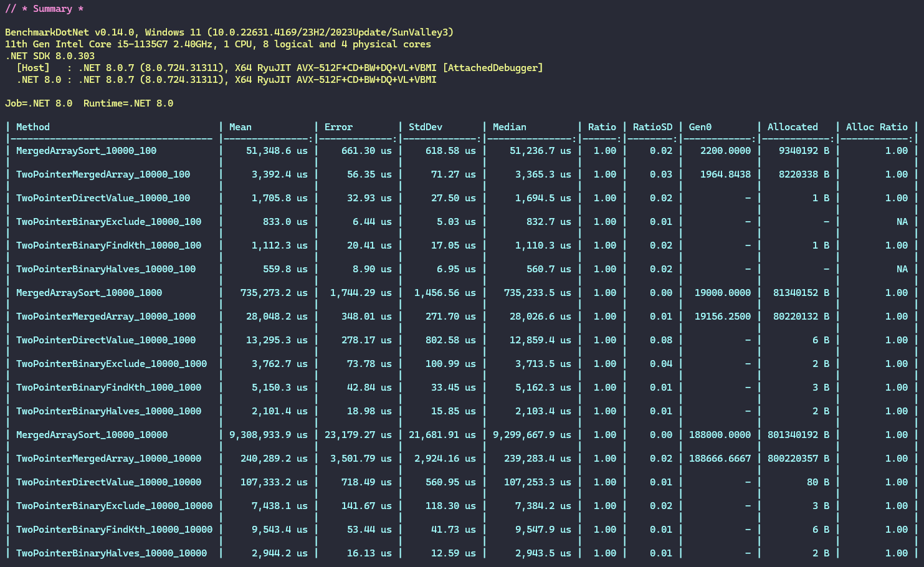Click the mean value 9,308,933.9 us
Image resolution: width=924 pixels, height=567 pixels.
269,435
